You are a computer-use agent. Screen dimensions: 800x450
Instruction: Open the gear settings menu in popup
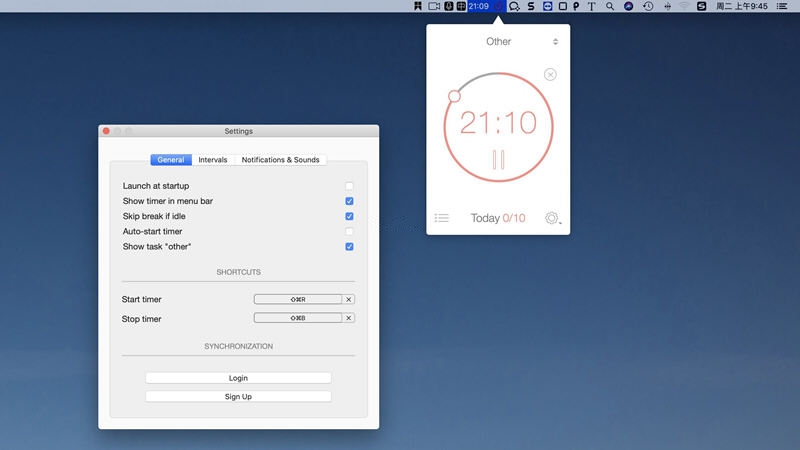click(552, 218)
